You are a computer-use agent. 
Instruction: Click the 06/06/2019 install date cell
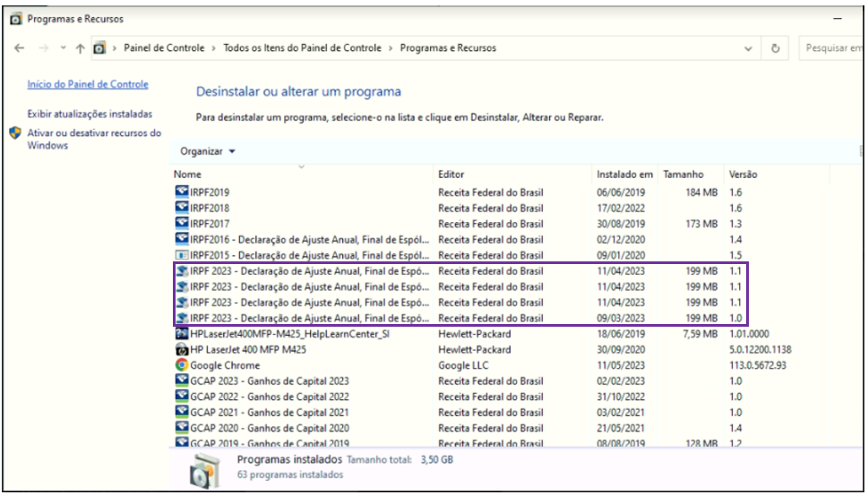tap(621, 192)
